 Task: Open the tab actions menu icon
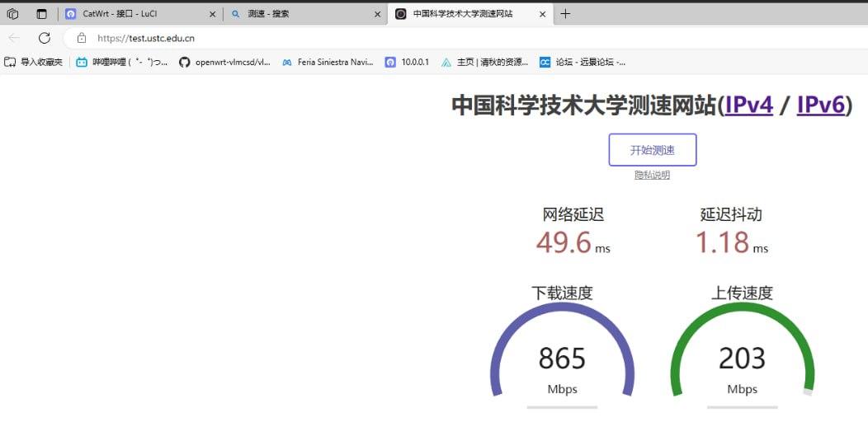pyautogui.click(x=41, y=14)
